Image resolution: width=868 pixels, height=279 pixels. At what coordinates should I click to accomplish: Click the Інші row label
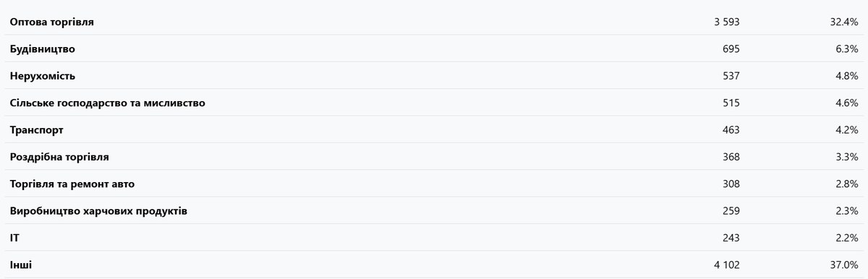[x=21, y=265]
